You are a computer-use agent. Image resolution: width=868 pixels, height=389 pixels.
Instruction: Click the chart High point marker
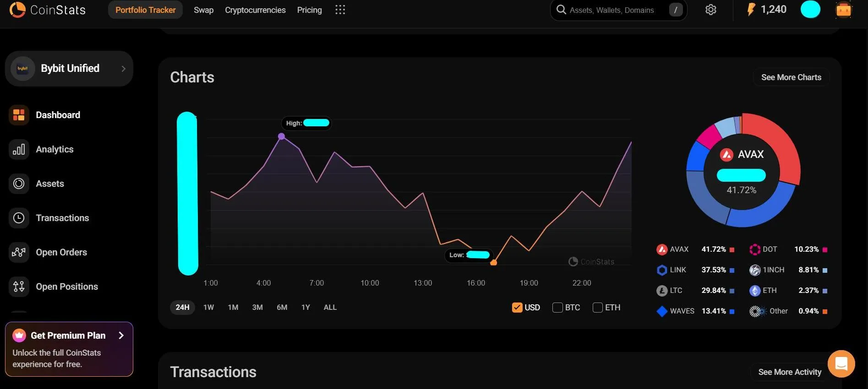282,136
